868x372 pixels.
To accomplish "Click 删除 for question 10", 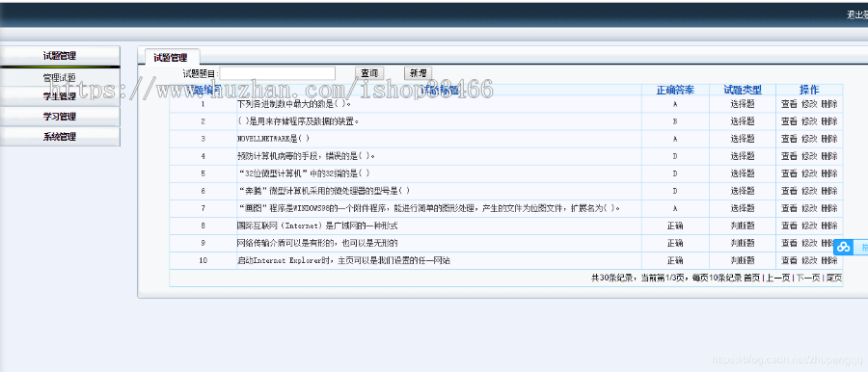I will tap(828, 260).
